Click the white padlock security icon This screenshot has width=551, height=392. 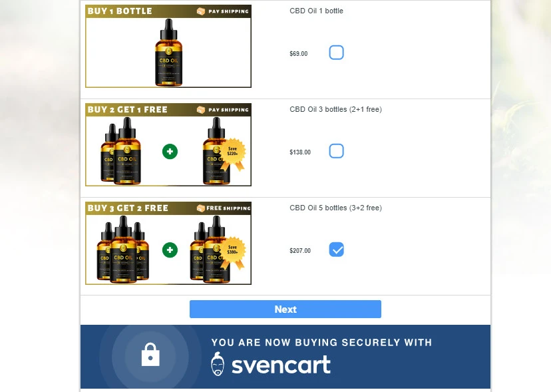pyautogui.click(x=150, y=355)
